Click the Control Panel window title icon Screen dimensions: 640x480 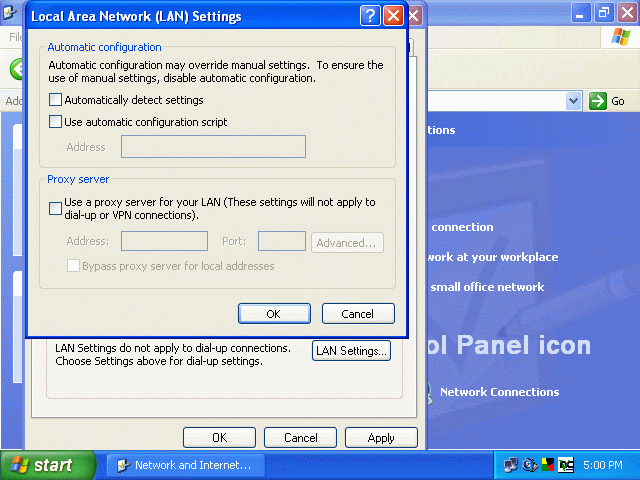pyautogui.click(x=10, y=13)
